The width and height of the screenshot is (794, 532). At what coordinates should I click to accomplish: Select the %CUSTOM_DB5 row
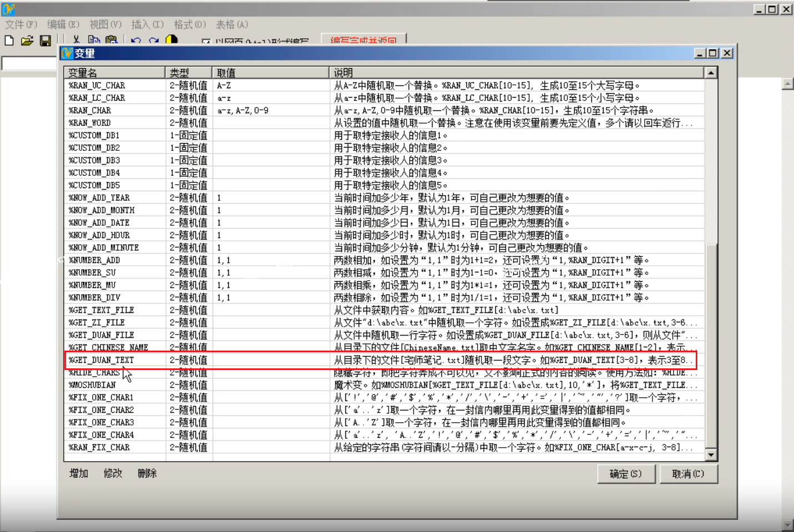384,185
